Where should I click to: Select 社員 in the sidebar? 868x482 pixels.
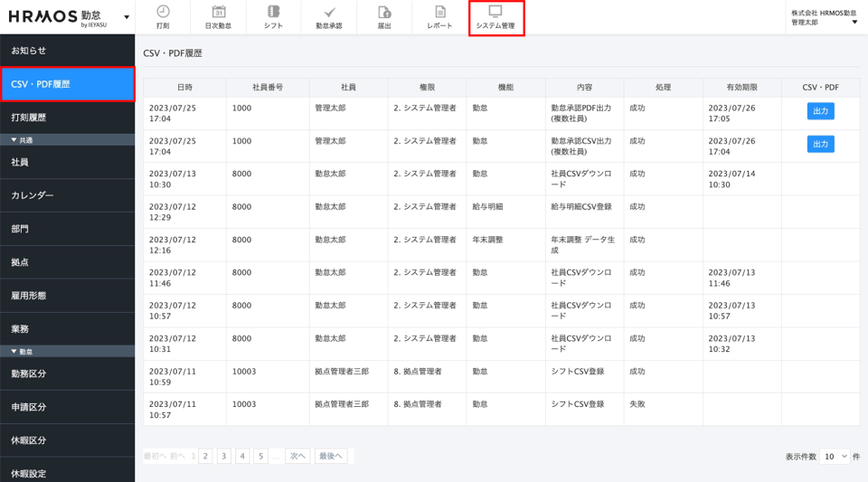[x=67, y=162]
